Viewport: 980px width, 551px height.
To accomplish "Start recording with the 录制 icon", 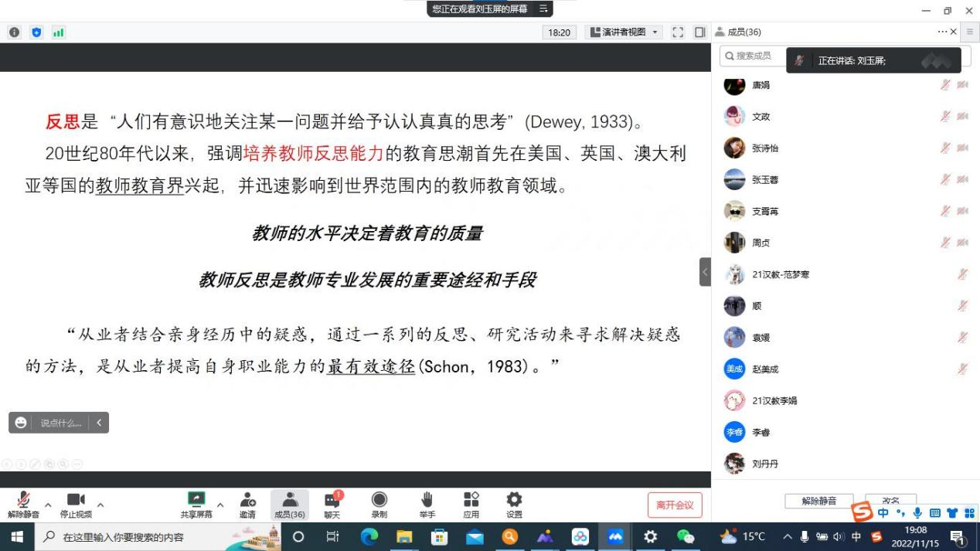I will coord(379,505).
